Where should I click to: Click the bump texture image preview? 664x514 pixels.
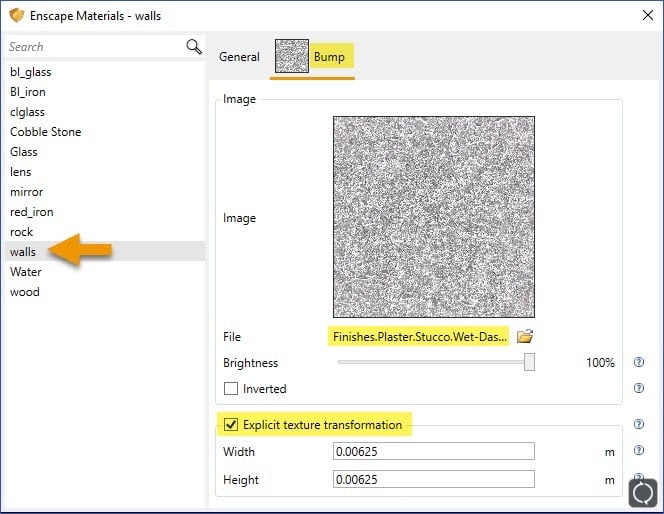tap(433, 217)
